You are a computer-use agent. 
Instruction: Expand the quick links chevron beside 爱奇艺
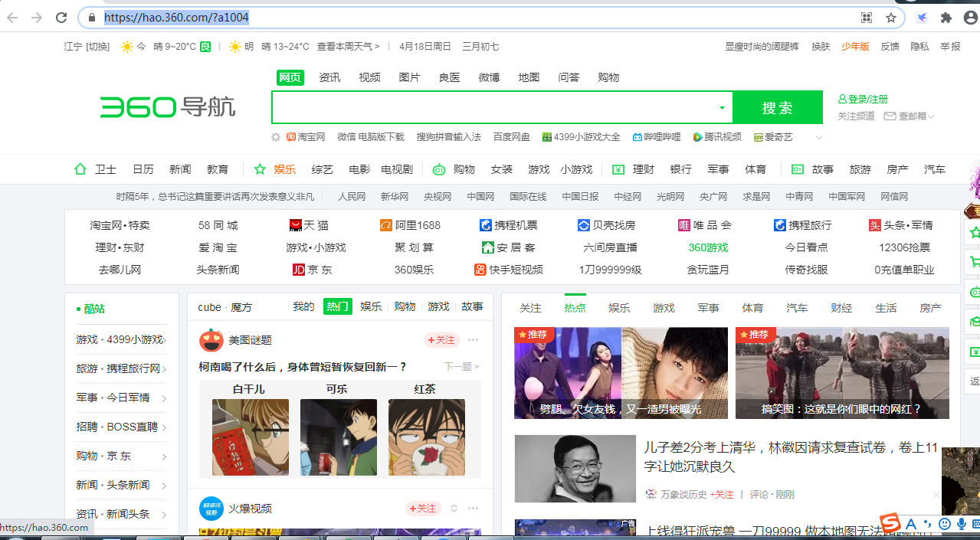[x=819, y=138]
